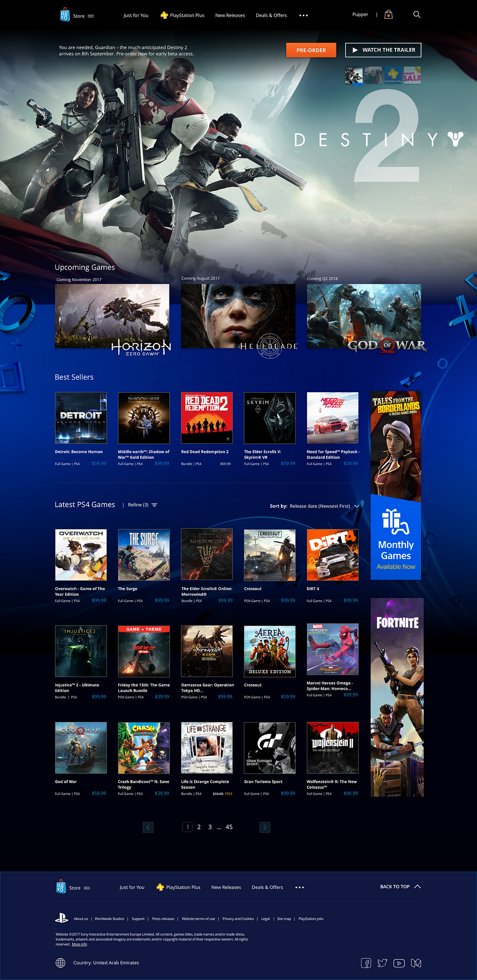477x980 pixels.
Task: Open the three-dot more menu in header
Action: click(x=303, y=15)
